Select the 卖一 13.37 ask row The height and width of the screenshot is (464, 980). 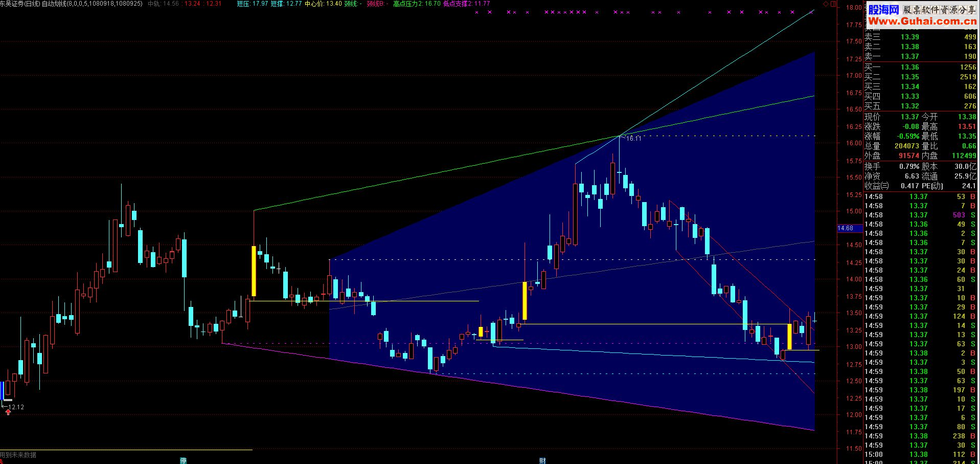click(921, 56)
